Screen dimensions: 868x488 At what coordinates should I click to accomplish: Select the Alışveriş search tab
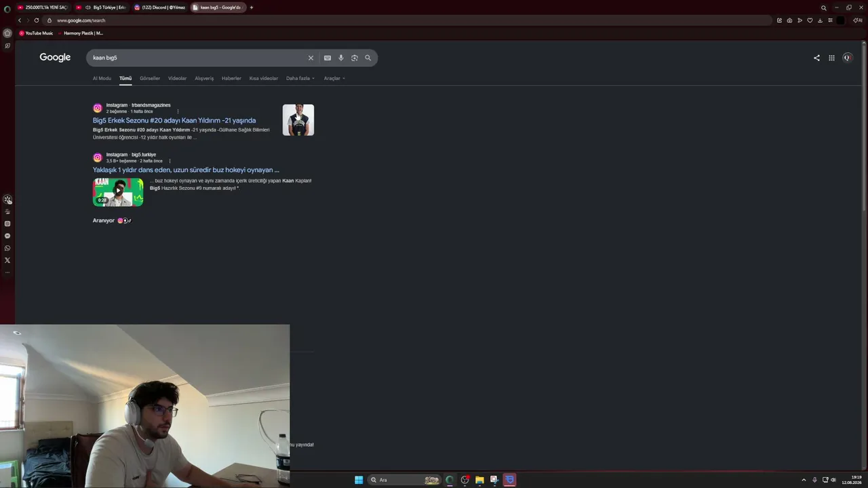click(x=204, y=78)
